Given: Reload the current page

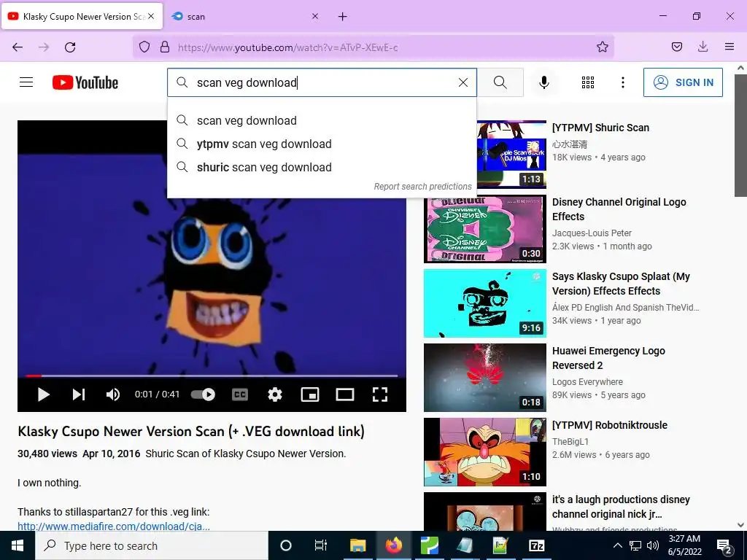Looking at the screenshot, I should click(70, 47).
